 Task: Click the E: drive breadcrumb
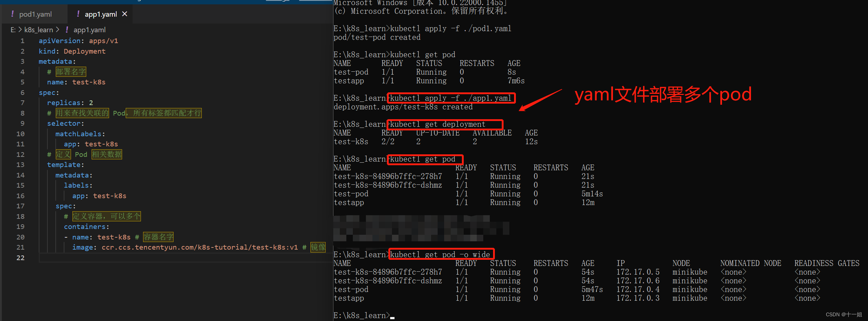coord(13,30)
